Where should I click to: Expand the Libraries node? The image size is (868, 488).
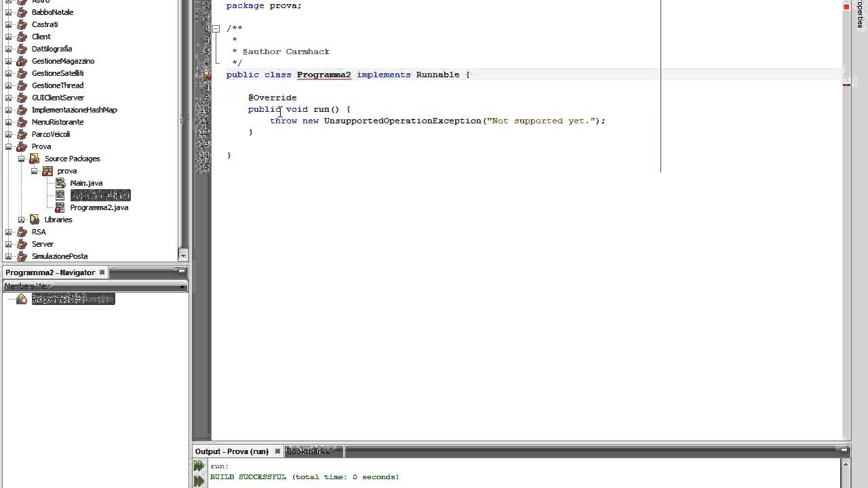[x=22, y=220]
